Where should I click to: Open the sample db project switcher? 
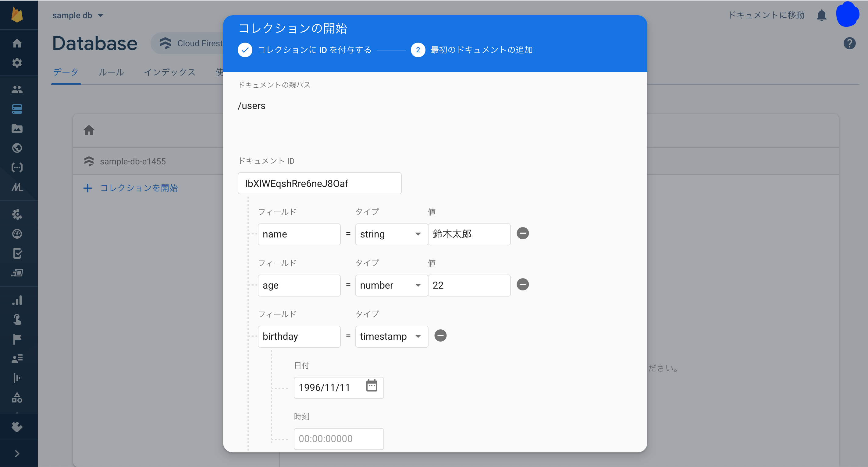pyautogui.click(x=77, y=15)
